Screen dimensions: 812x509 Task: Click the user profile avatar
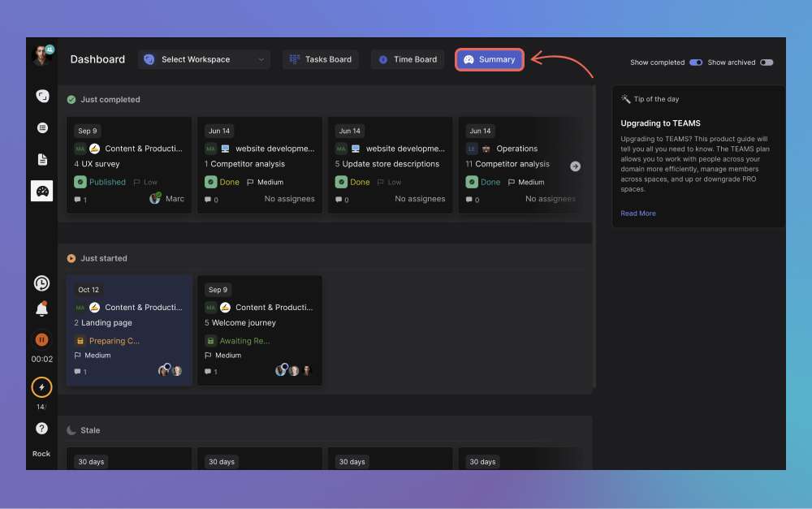[x=41, y=56]
